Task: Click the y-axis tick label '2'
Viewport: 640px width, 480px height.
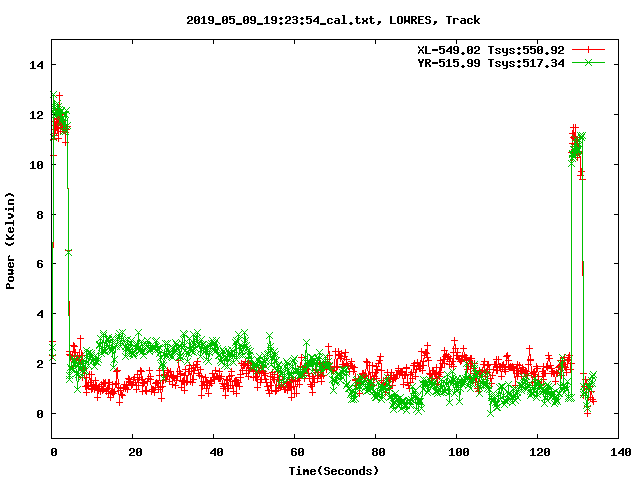Action: pyautogui.click(x=40, y=364)
